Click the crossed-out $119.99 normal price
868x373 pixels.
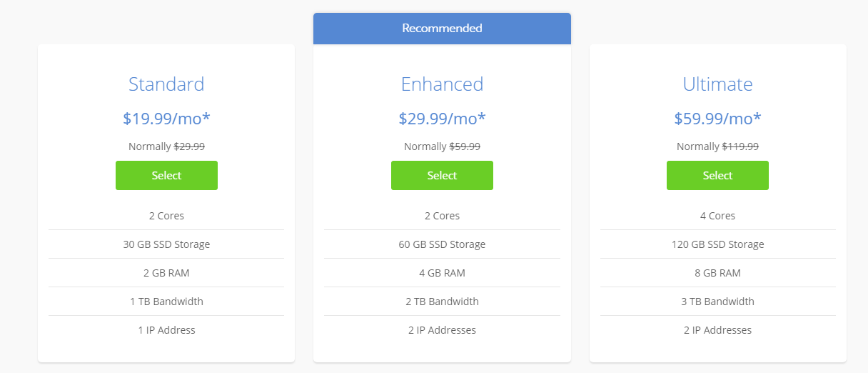[740, 146]
